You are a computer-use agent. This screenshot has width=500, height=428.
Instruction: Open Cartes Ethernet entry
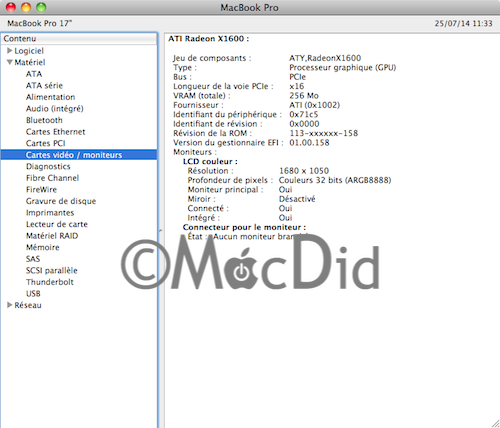point(56,132)
